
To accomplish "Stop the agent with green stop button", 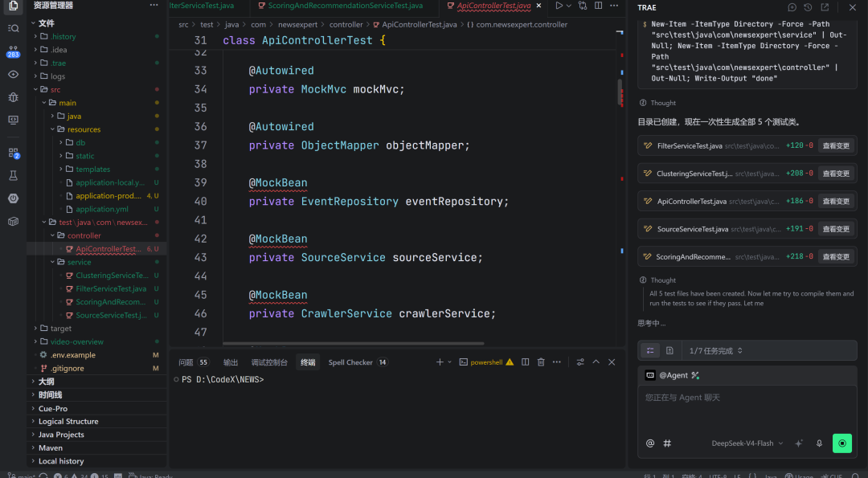I will coord(842,443).
